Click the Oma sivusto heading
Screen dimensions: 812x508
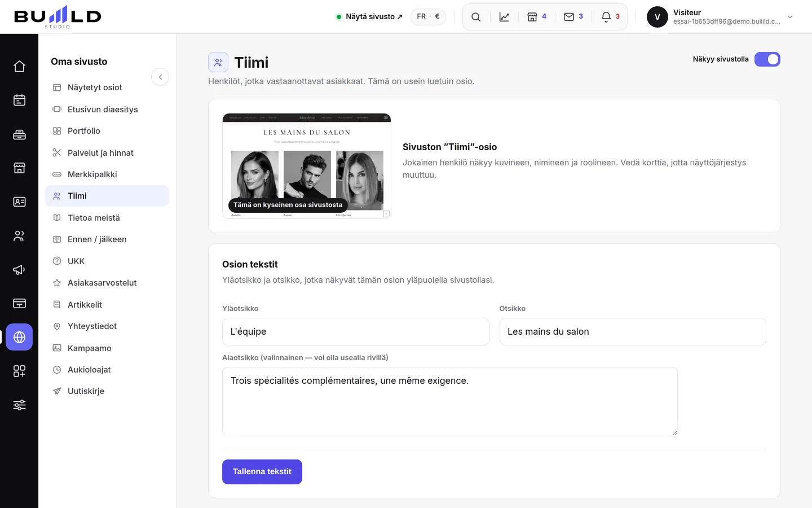point(79,62)
